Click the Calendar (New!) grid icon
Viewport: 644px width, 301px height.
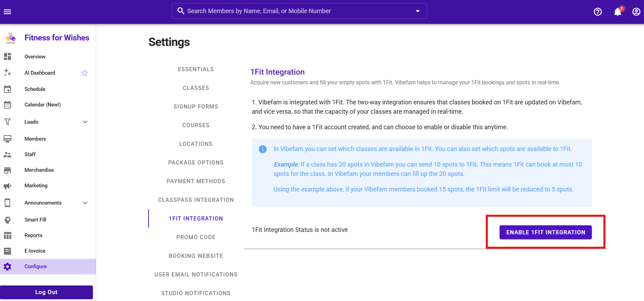pyautogui.click(x=7, y=104)
